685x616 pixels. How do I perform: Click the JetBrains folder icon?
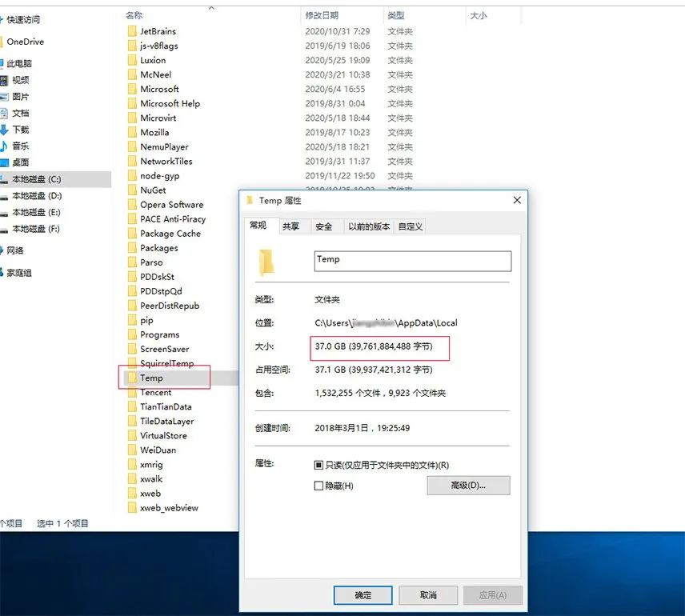pos(132,31)
